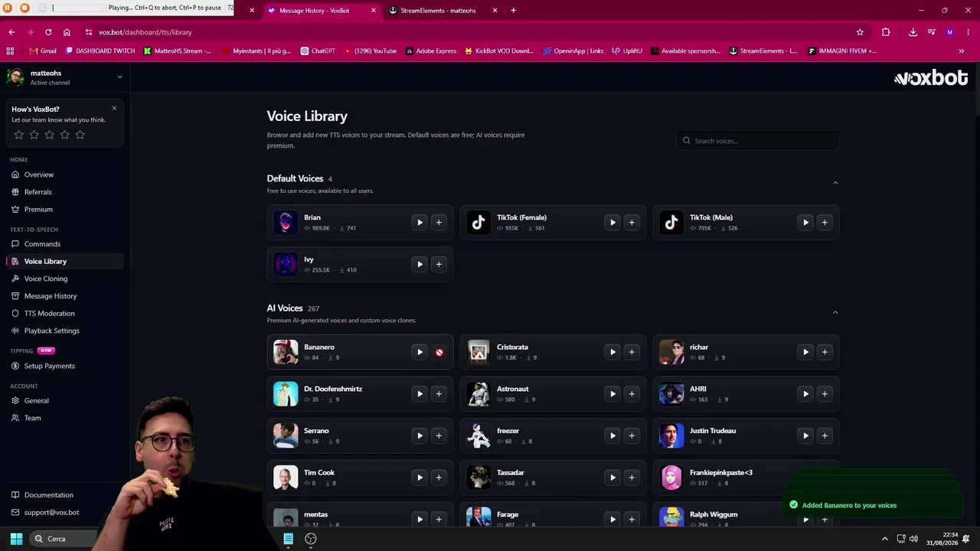Add the richar voice
The image size is (980, 551).
(825, 352)
